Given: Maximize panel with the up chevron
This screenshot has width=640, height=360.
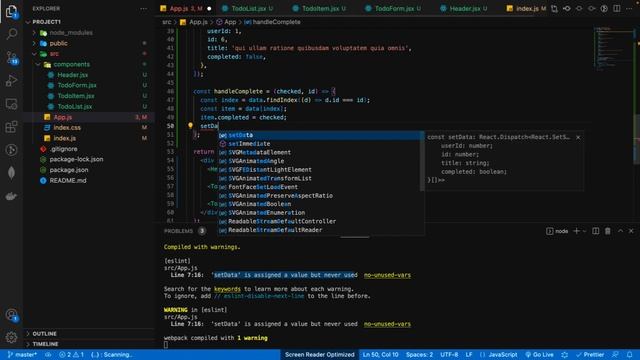Looking at the screenshot, I should pyautogui.click(x=620, y=231).
